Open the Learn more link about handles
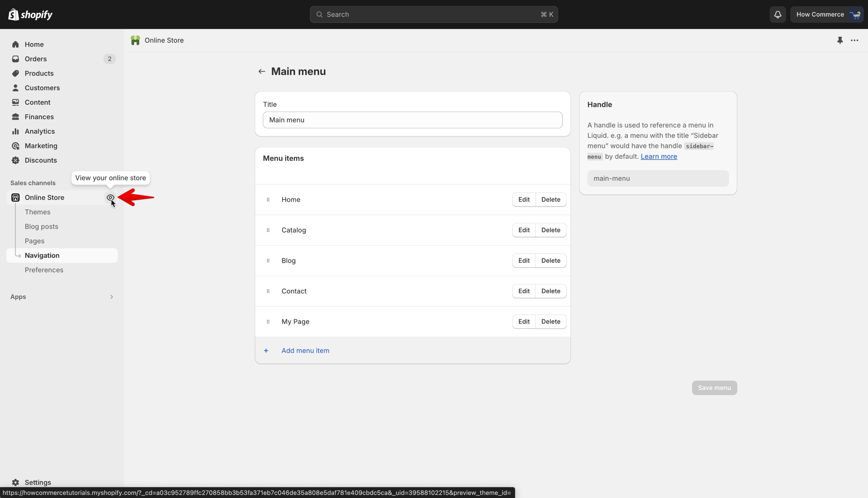 659,156
